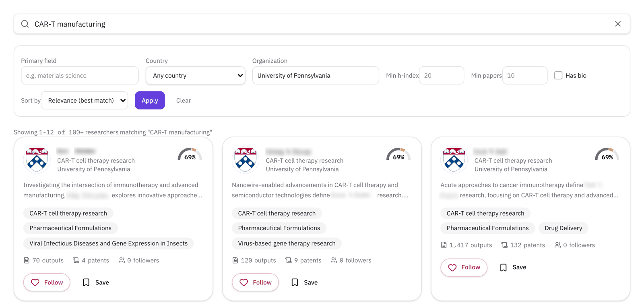644x305 pixels.
Task: Open the Any country dropdown
Action: click(196, 76)
